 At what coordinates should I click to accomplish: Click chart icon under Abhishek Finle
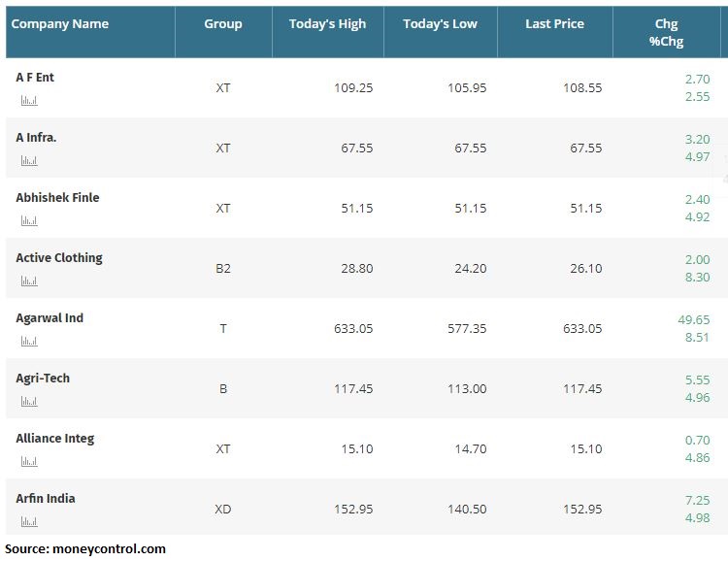pos(28,220)
